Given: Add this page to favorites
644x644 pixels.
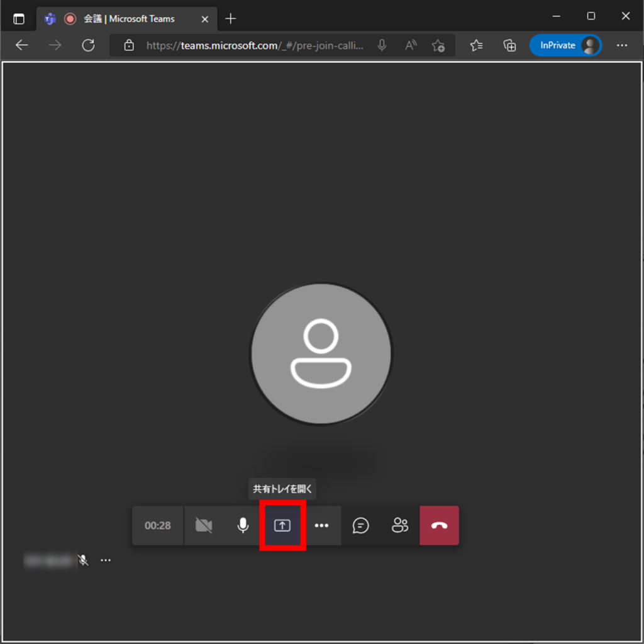Looking at the screenshot, I should (x=438, y=45).
